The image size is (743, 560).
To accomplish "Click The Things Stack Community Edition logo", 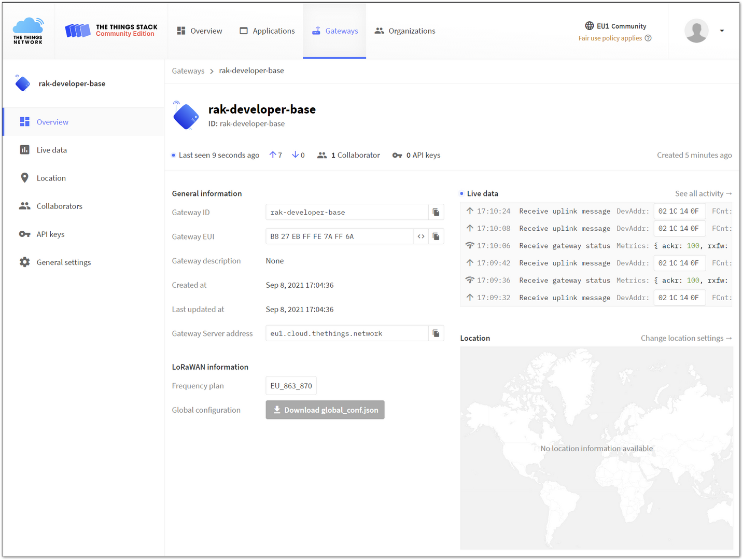I will (111, 31).
